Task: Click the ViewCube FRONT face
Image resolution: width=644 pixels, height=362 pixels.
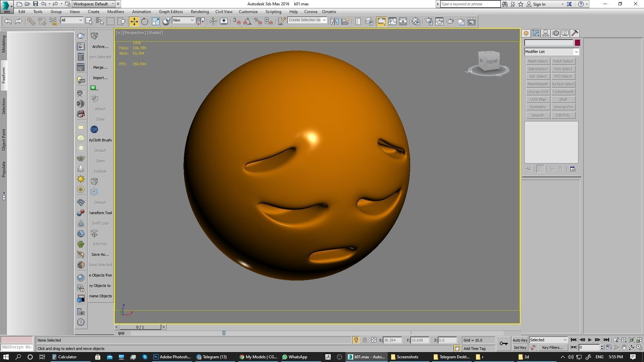Action: pos(492,62)
